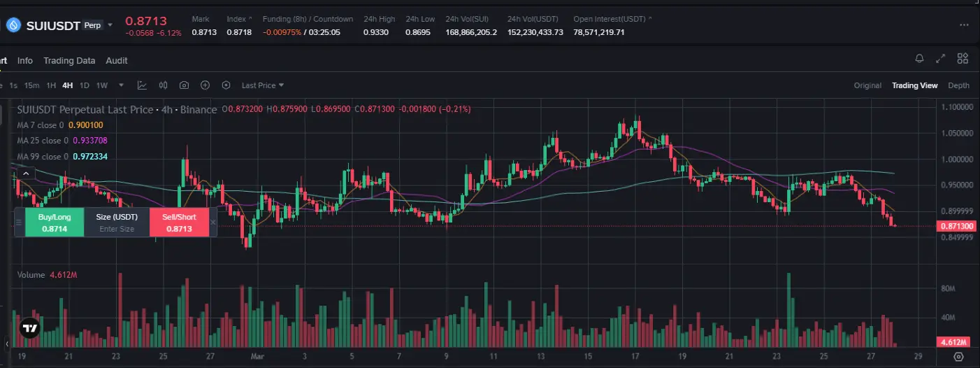980x368 pixels.
Task: Switch to the Trading Data tab
Action: coord(69,61)
